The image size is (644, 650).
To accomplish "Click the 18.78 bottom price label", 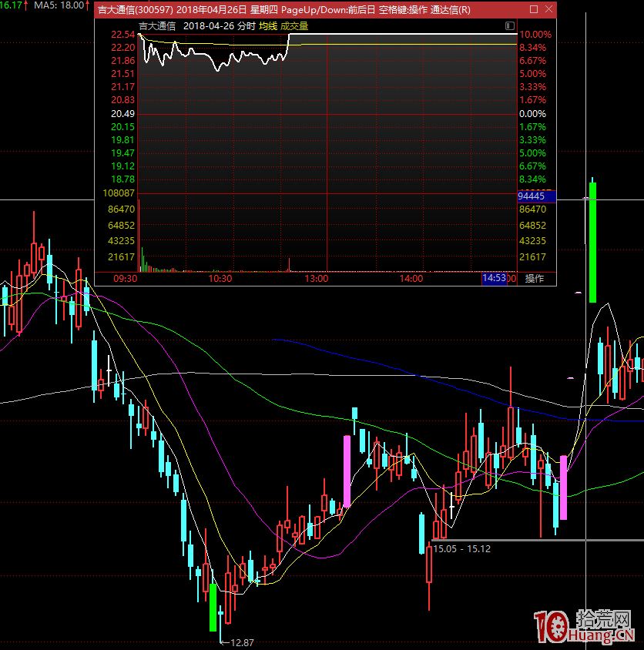I will tap(122, 179).
